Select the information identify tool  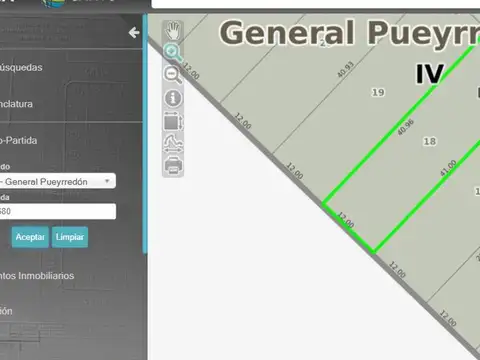coord(173,98)
